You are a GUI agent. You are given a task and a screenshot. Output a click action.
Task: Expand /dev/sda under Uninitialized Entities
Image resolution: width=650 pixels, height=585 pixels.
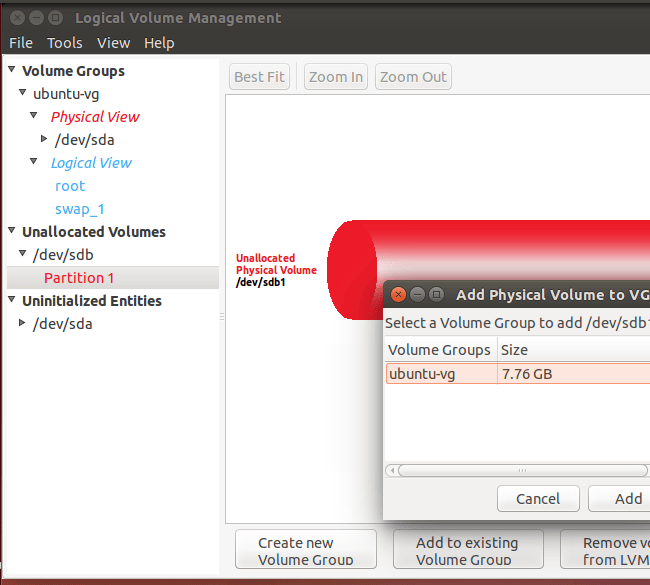(x=23, y=323)
